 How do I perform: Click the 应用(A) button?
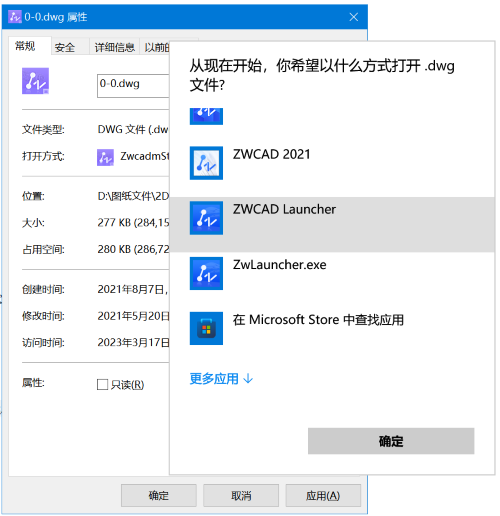pos(323,496)
